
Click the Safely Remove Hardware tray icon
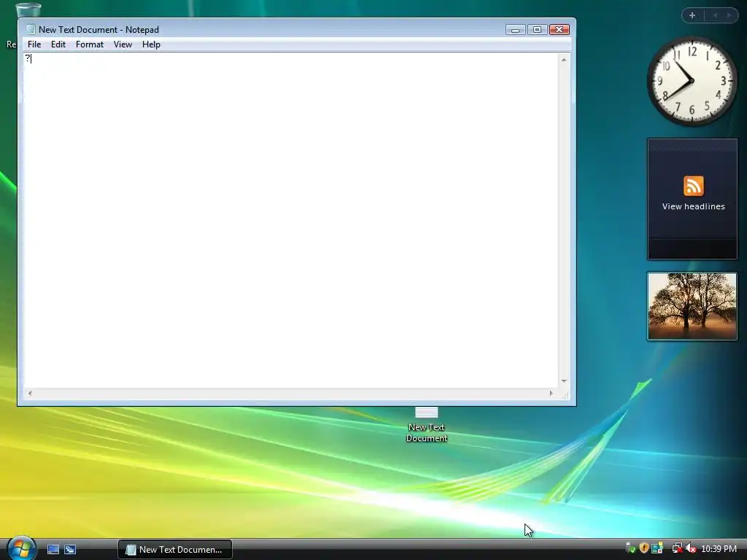(630, 548)
